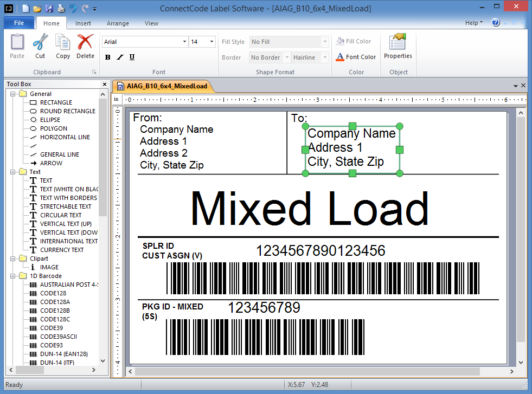
Task: Open the No Fill style dropdown
Action: 325,42
